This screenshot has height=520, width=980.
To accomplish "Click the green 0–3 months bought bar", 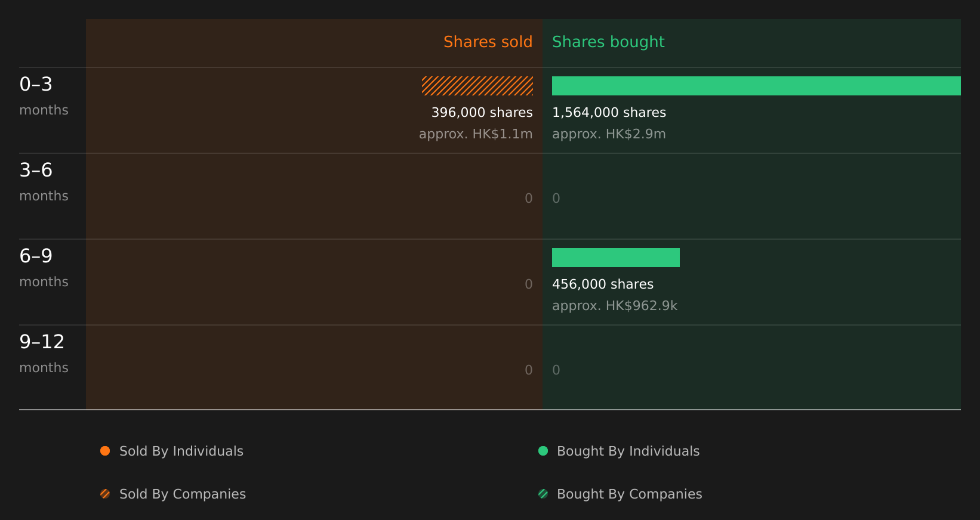I will tap(756, 86).
